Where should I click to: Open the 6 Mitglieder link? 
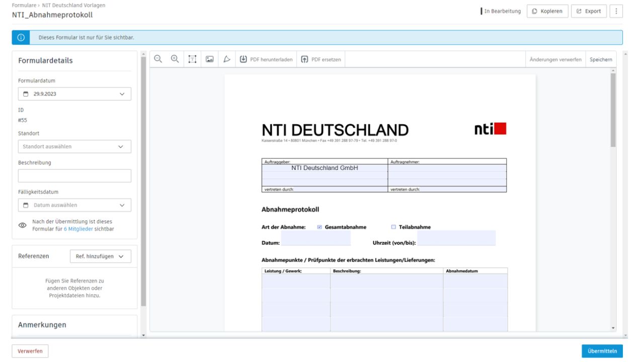point(78,229)
